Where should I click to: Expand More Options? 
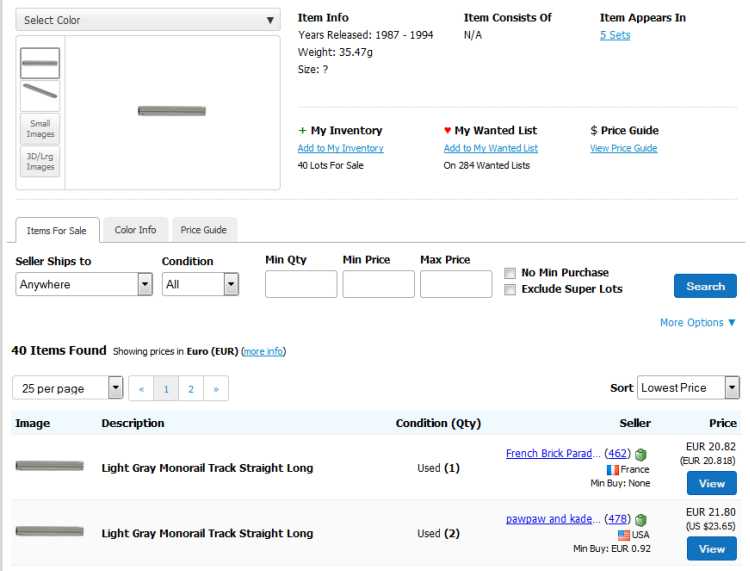click(x=697, y=323)
